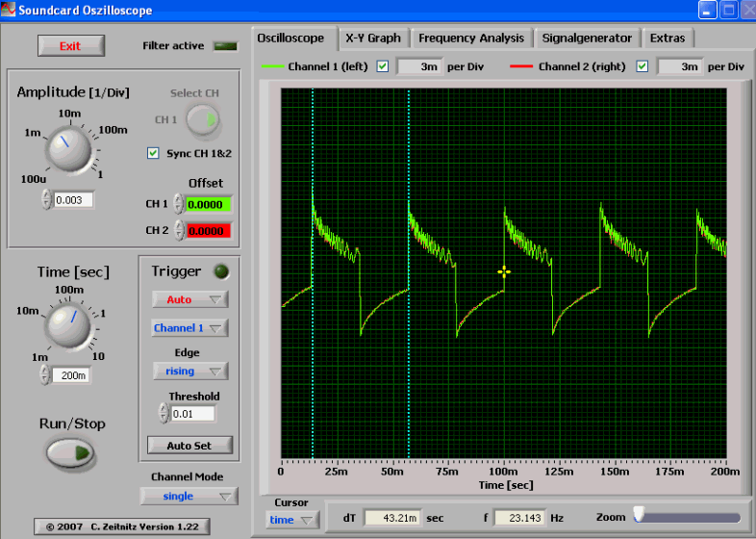
Task: Click the Filter active indicator LED
Action: point(226,46)
